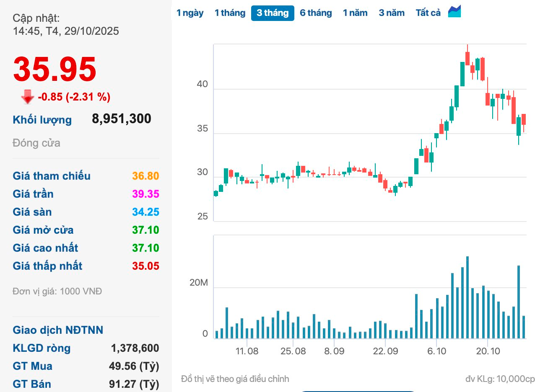Show the 6 tháng chart range
Viewport: 535px width, 392px height.
coord(316,13)
